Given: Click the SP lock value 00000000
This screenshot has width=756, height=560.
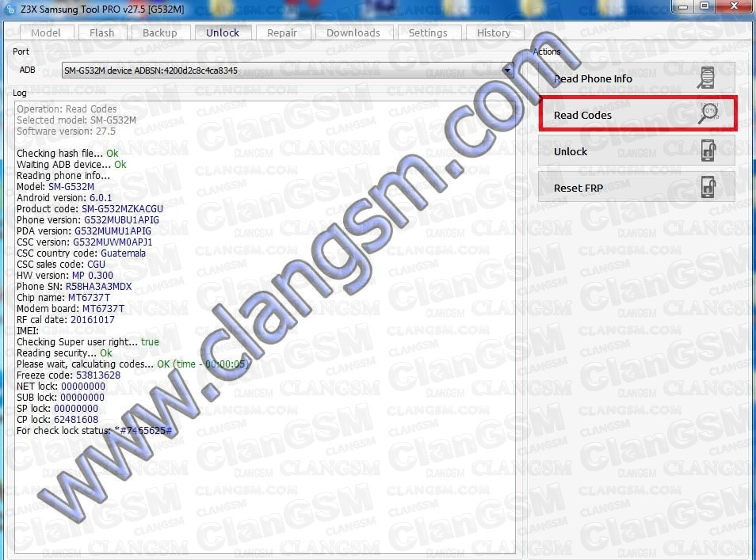Looking at the screenshot, I should click(x=76, y=408).
